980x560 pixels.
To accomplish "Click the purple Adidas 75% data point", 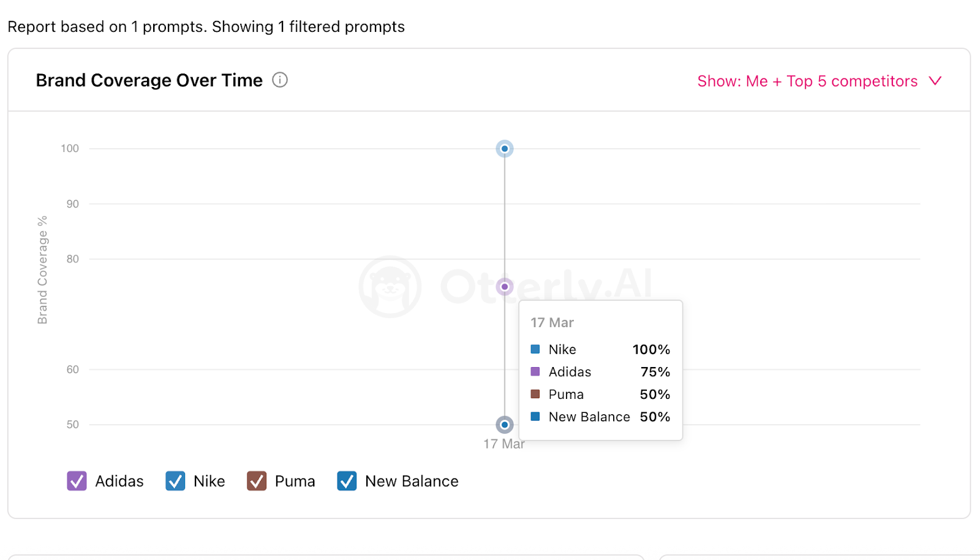I will (505, 287).
